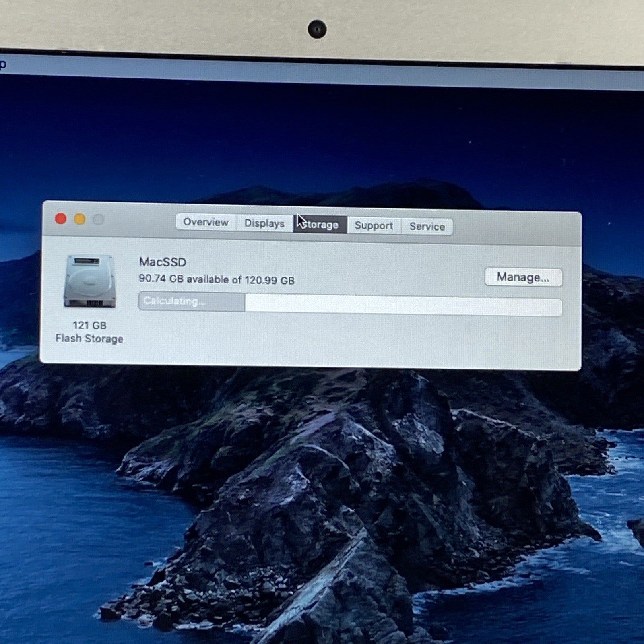Switch to the Overview tab

point(206,222)
